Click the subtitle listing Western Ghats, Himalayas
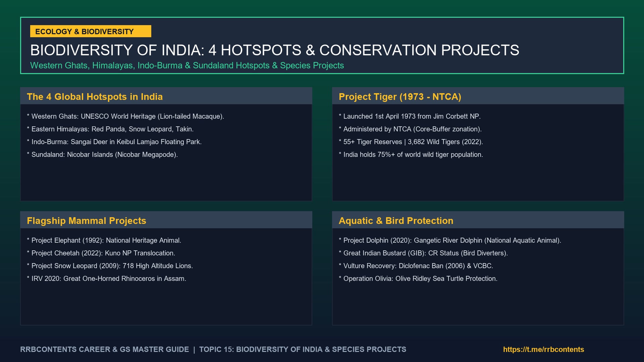Viewport: 644px width, 362px height. pyautogui.click(x=187, y=65)
